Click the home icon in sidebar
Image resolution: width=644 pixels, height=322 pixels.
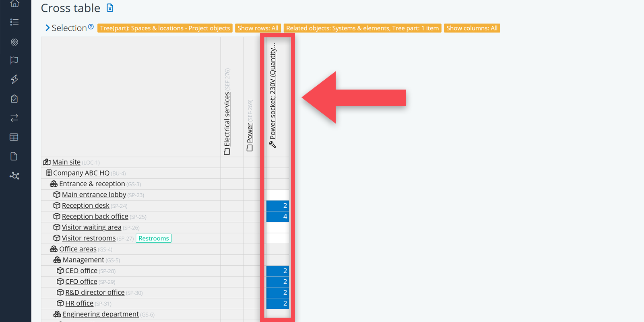[x=14, y=4]
